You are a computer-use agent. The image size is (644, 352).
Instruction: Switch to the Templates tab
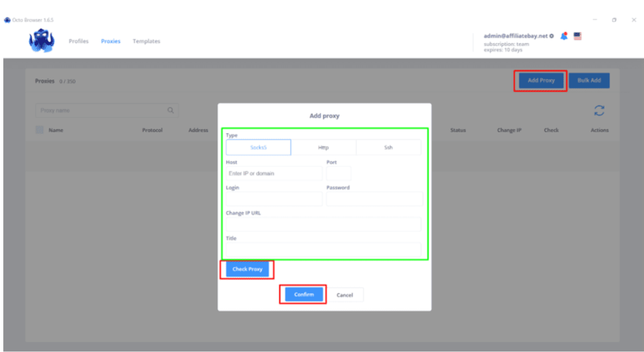[146, 41]
